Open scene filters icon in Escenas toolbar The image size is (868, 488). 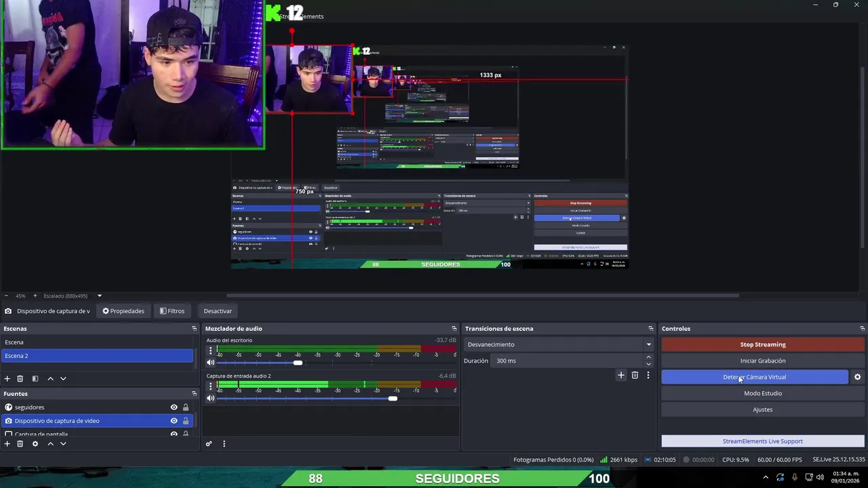(35, 378)
